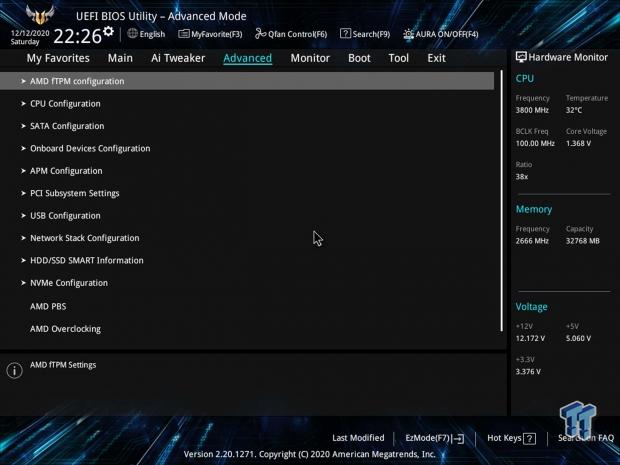Screen dimensions: 620x465
Task: Click the 3.376 V reading
Action: pos(528,372)
